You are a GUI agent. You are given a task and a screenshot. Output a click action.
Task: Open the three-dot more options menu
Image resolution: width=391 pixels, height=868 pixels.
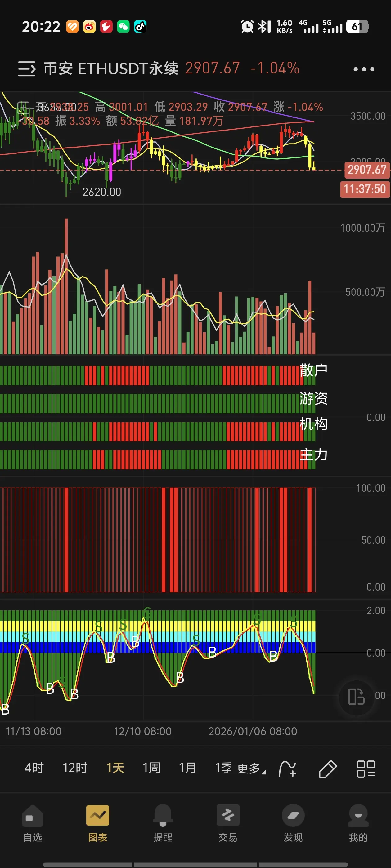click(x=364, y=69)
